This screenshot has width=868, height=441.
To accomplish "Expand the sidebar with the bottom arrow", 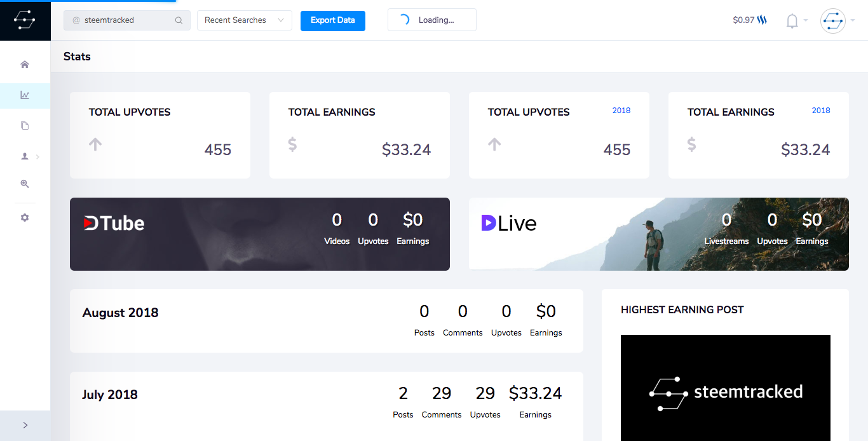I will tap(25, 425).
